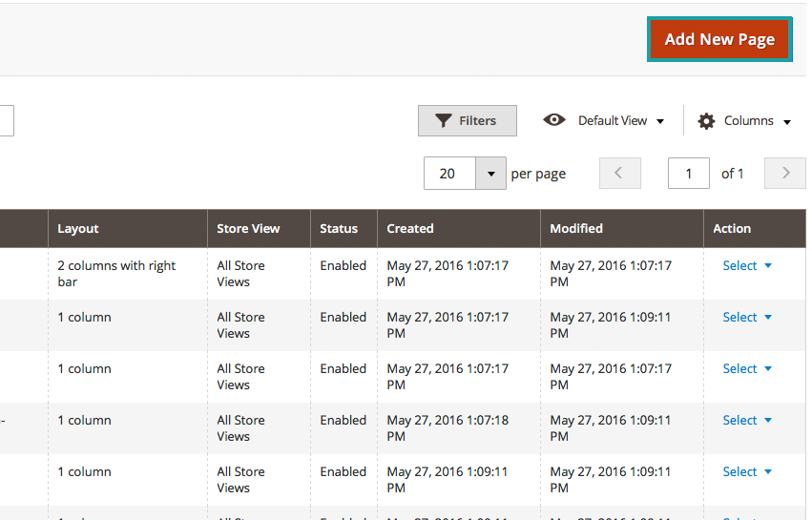Click the funnel icon in Filters
Screen dimensions: 812x520
[x=443, y=121]
